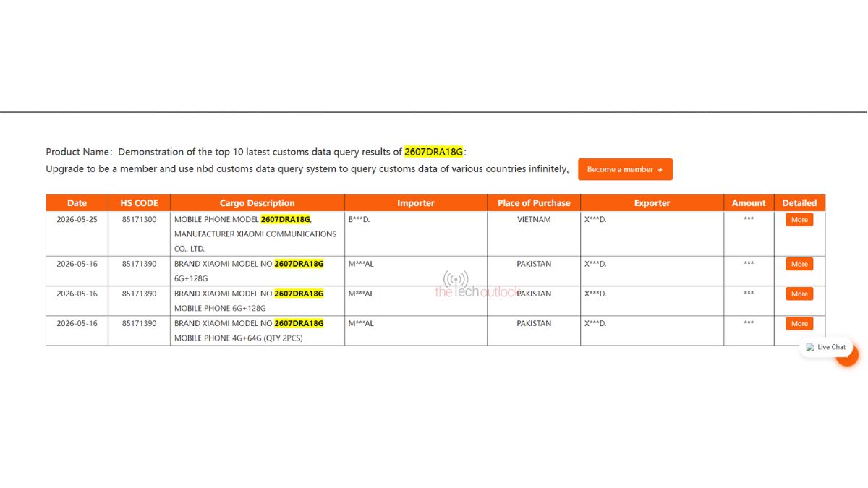Select the Cargo Description column header
The image size is (868, 488).
[258, 203]
